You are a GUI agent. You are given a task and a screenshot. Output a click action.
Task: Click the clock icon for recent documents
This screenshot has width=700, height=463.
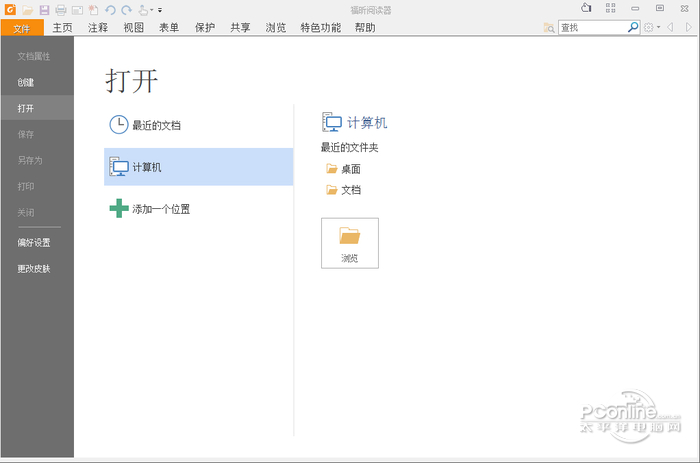click(x=119, y=125)
